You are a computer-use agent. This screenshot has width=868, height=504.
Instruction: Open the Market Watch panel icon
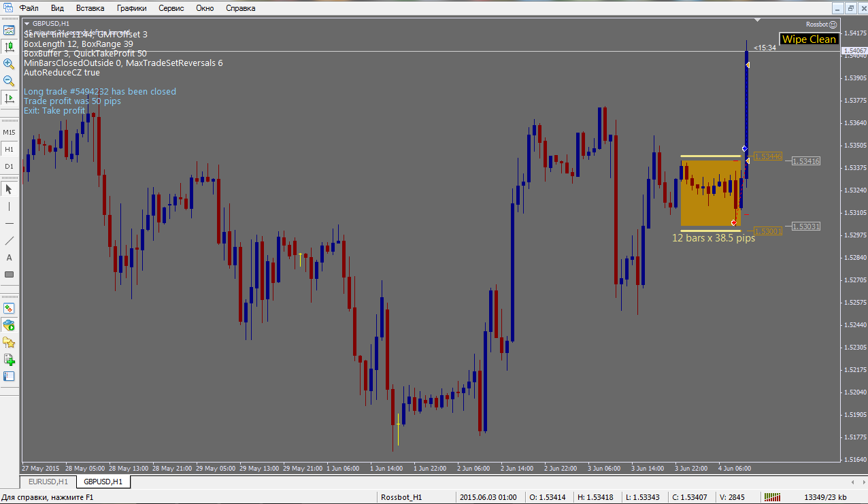[9, 376]
